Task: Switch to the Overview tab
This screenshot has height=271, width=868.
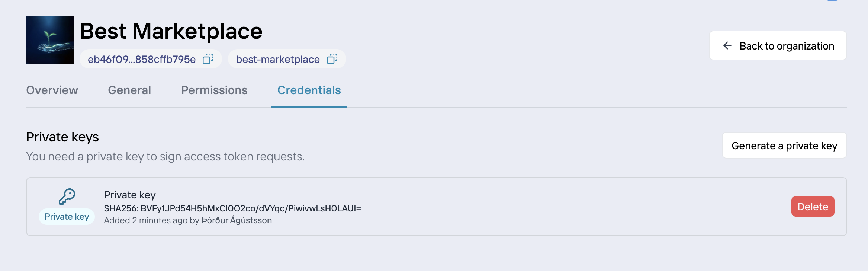Action: pyautogui.click(x=52, y=90)
